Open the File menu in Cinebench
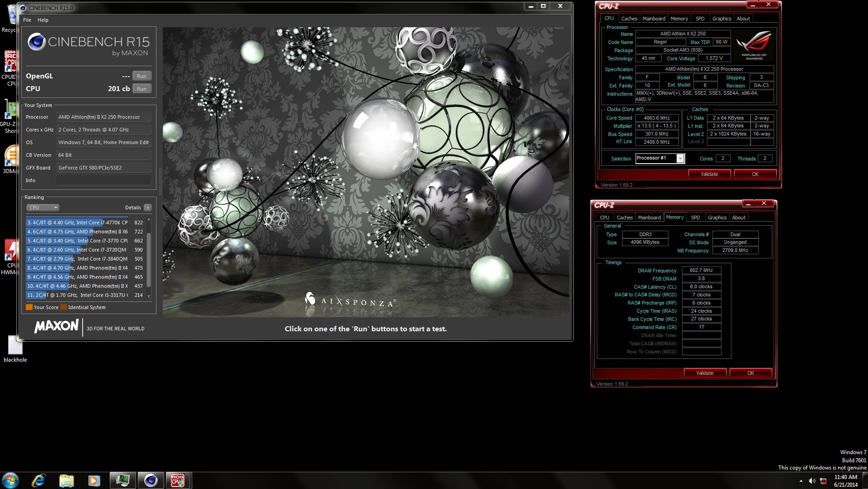The width and height of the screenshot is (868, 489). (27, 20)
